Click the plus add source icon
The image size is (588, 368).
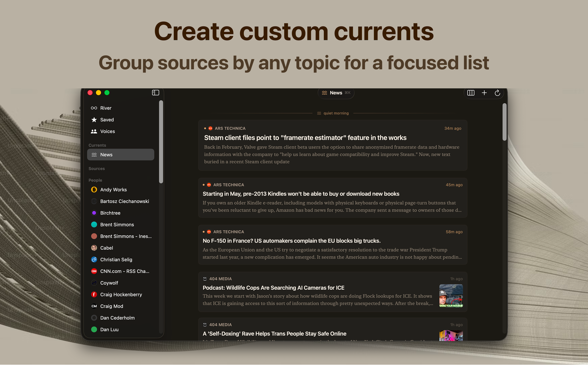(x=484, y=93)
